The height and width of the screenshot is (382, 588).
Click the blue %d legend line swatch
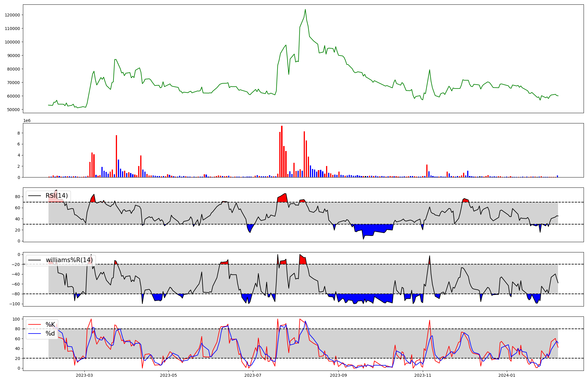(34, 334)
